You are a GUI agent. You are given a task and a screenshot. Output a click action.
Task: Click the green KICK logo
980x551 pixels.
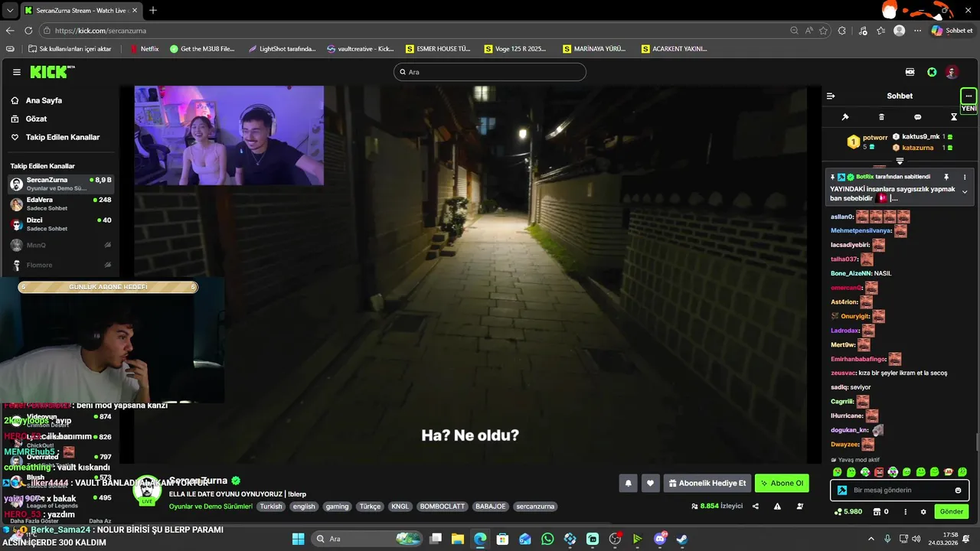click(51, 72)
